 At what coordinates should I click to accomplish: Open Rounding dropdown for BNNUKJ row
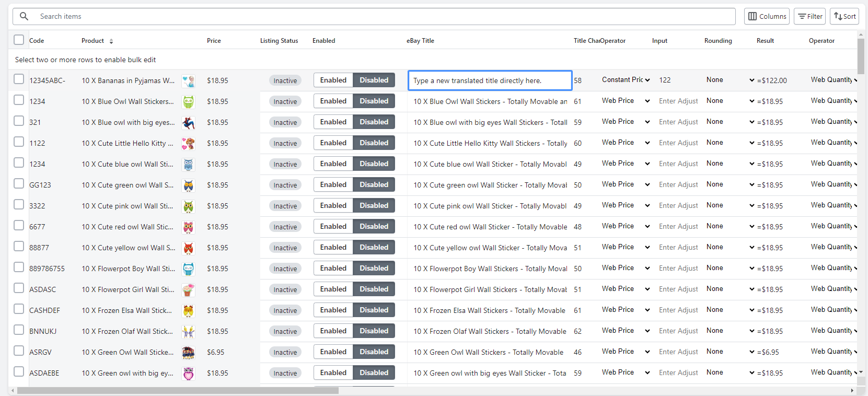coord(730,330)
